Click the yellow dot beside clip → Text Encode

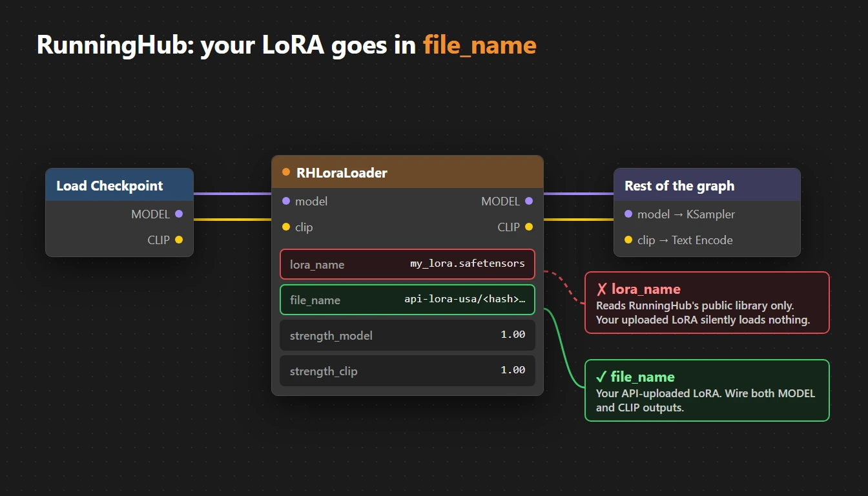coord(628,240)
